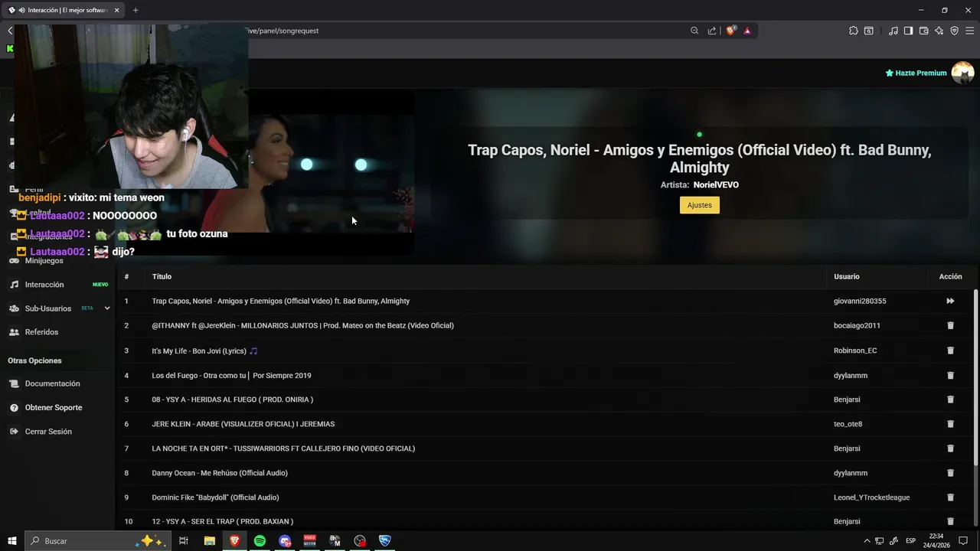Screen dimensions: 980x551
Task: Delete MILLONARIOS JUNTOS song from queue
Action: 950,325
